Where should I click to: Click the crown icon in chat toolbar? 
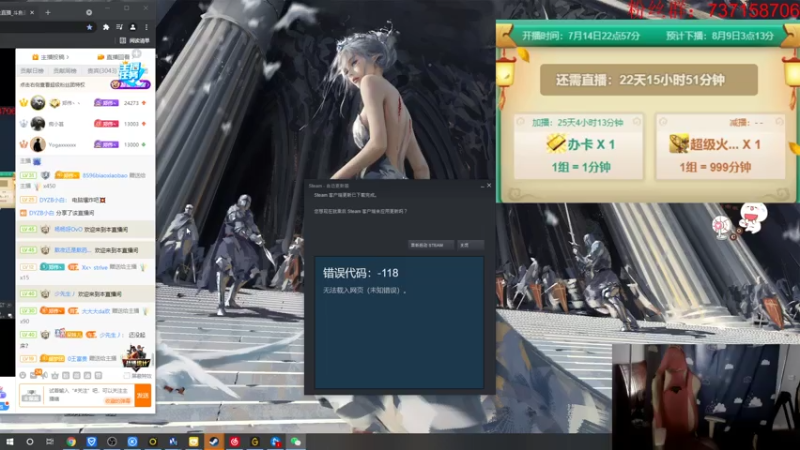point(55,375)
